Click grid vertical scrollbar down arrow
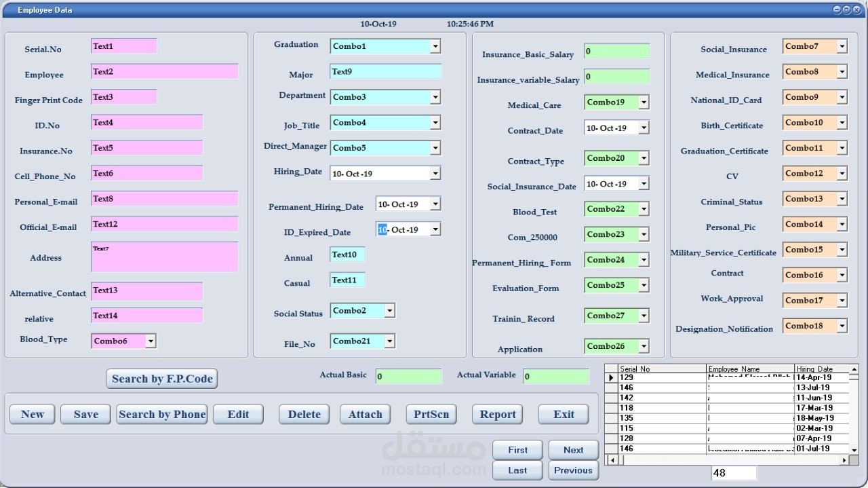Screen dimensions: 868x488 pos(854,449)
